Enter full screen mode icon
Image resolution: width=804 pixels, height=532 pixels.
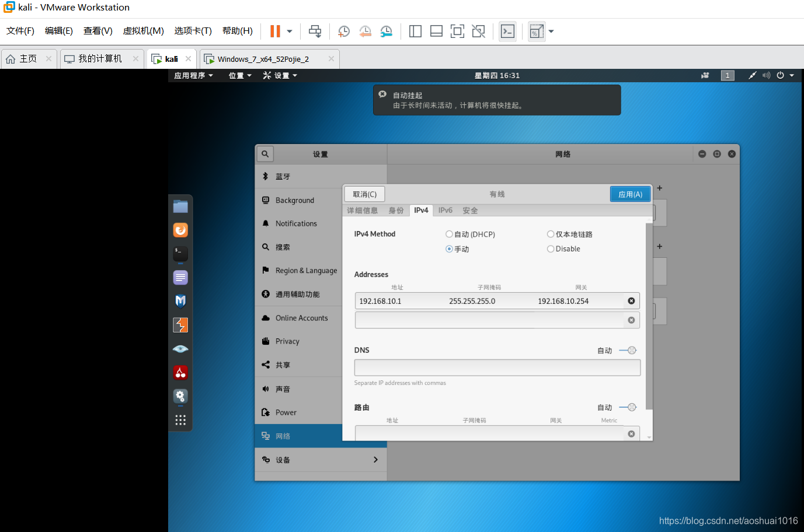457,32
